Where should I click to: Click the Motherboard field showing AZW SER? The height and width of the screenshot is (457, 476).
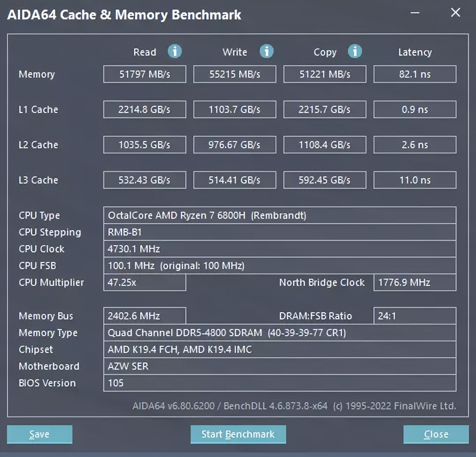(x=279, y=366)
